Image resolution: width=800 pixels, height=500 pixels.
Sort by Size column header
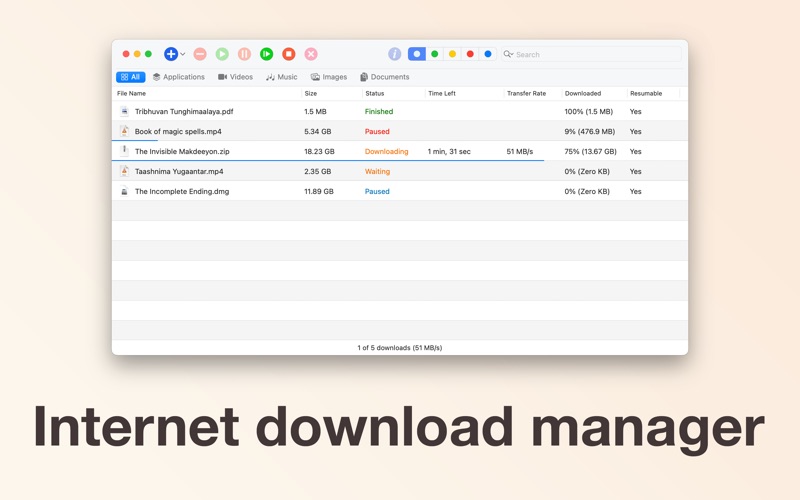click(332, 93)
